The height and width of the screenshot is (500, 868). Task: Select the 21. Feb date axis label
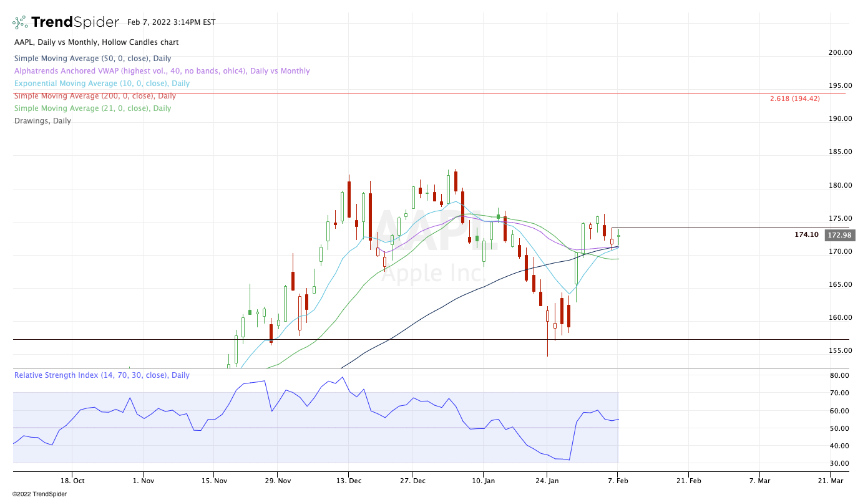click(x=688, y=481)
